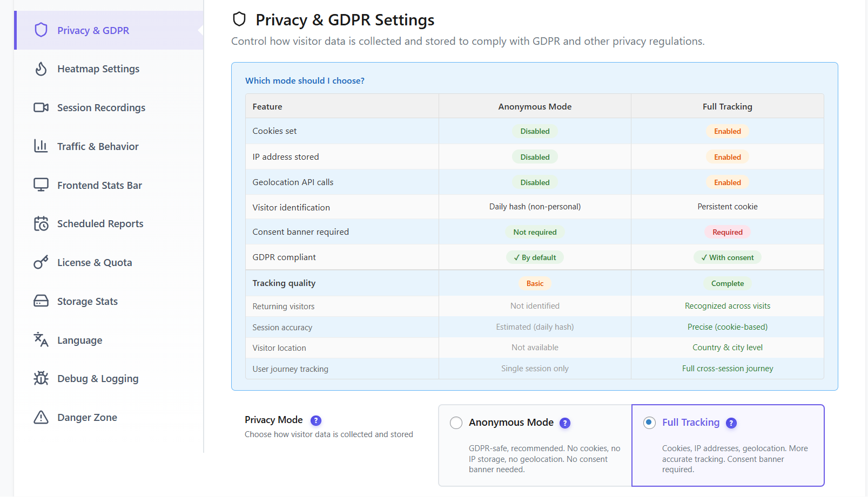Open help tooltip next to Privacy Mode label
This screenshot has width=868, height=497.
point(316,420)
